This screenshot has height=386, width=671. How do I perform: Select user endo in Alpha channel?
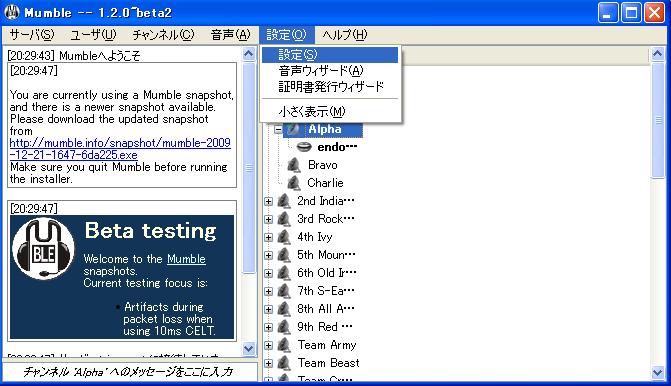(x=337, y=147)
